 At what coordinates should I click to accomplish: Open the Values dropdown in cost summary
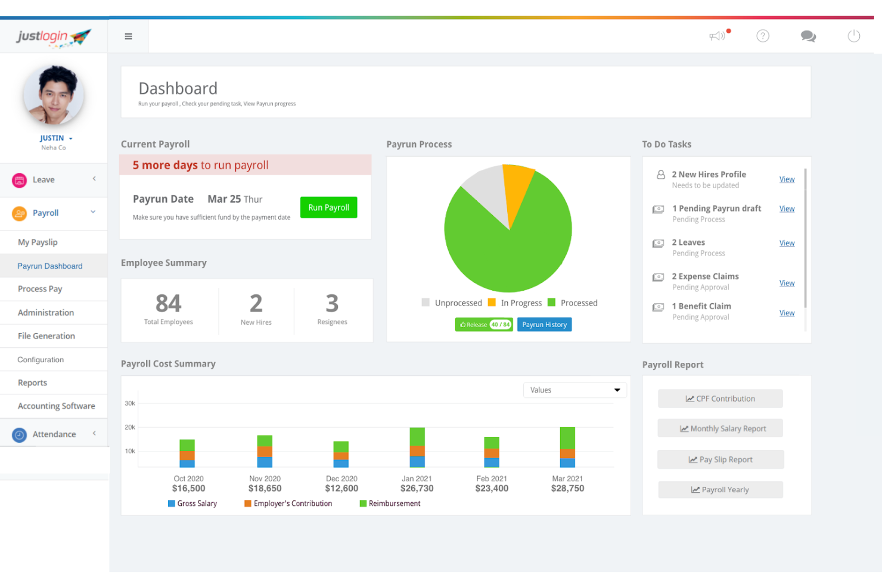574,390
